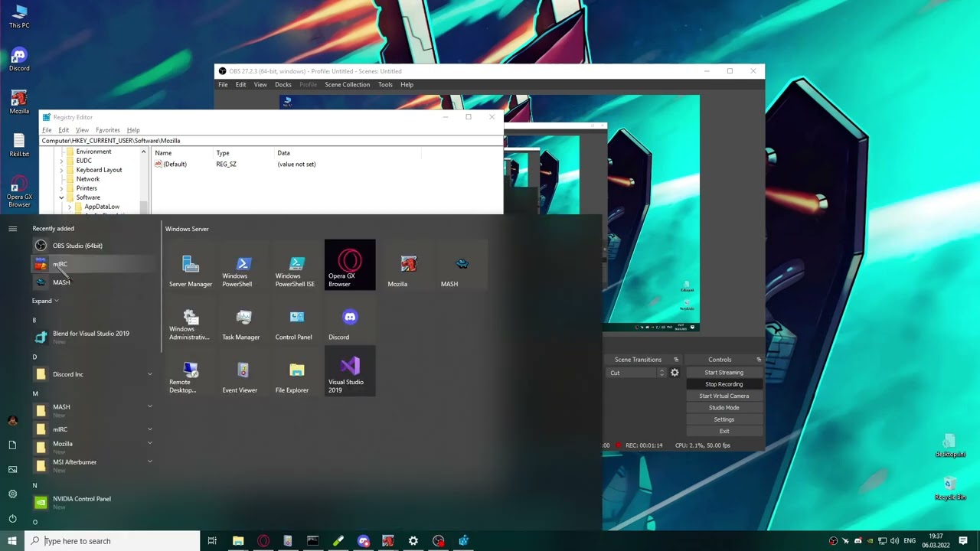Select the (Default) registry value
980x551 pixels.
171,165
